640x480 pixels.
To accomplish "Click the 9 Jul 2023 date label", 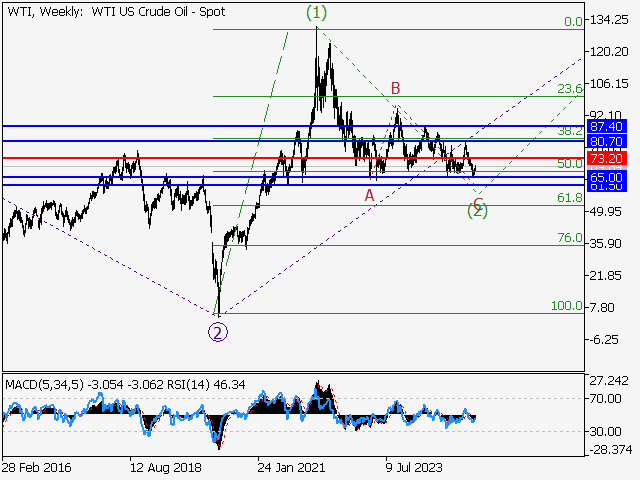I will click(417, 466).
